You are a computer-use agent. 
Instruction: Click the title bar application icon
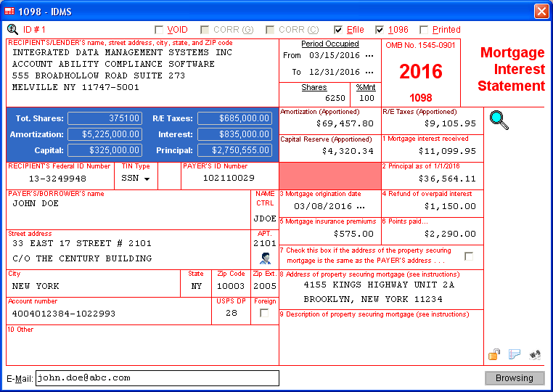(x=9, y=11)
